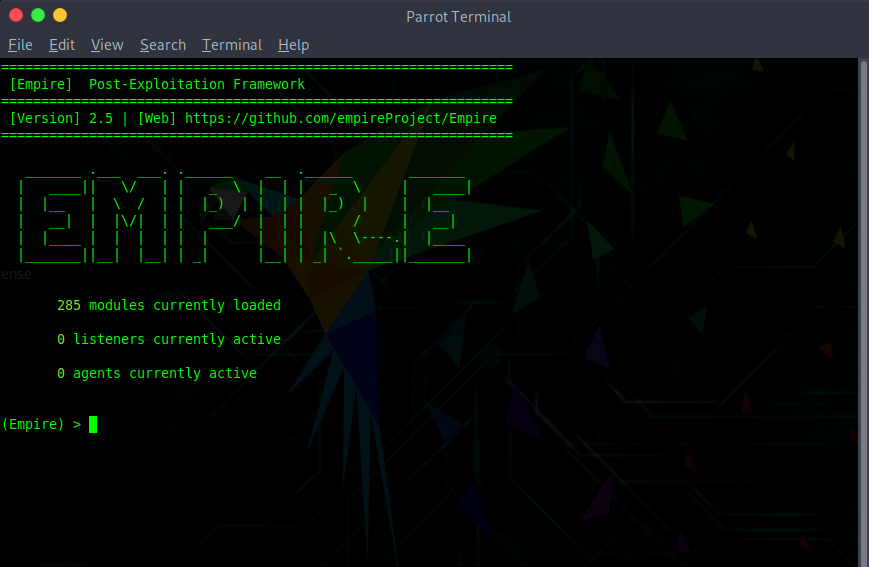Click the green cursor at Empire prompt
This screenshot has height=567, width=869.
93,424
